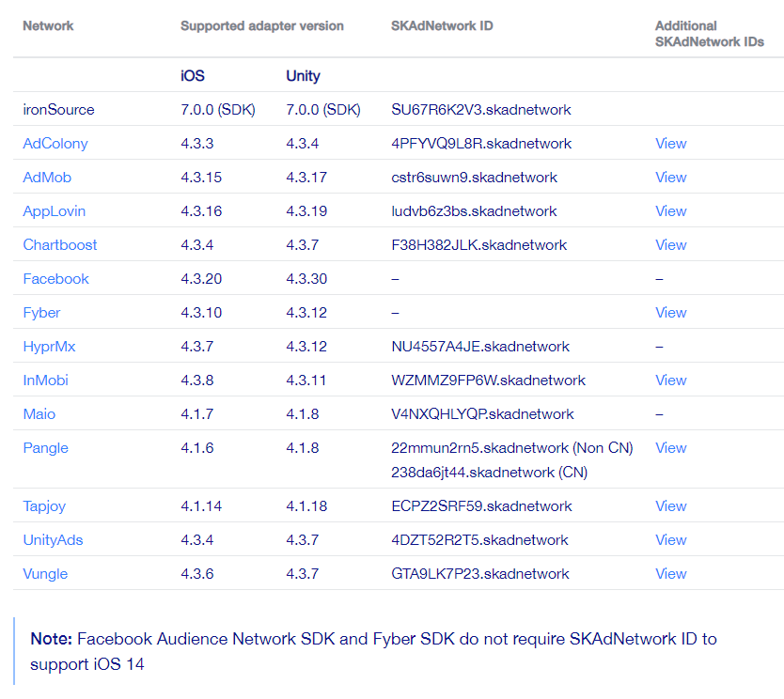View additional SKAdNetwork IDs for Chartboost
Screen dimensions: 784x699
tap(671, 245)
